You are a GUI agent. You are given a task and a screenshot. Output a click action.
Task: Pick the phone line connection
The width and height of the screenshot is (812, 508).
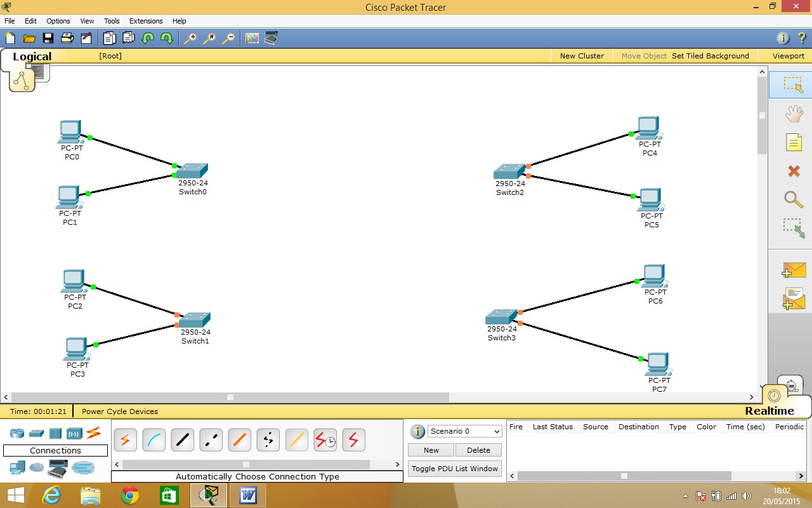268,439
